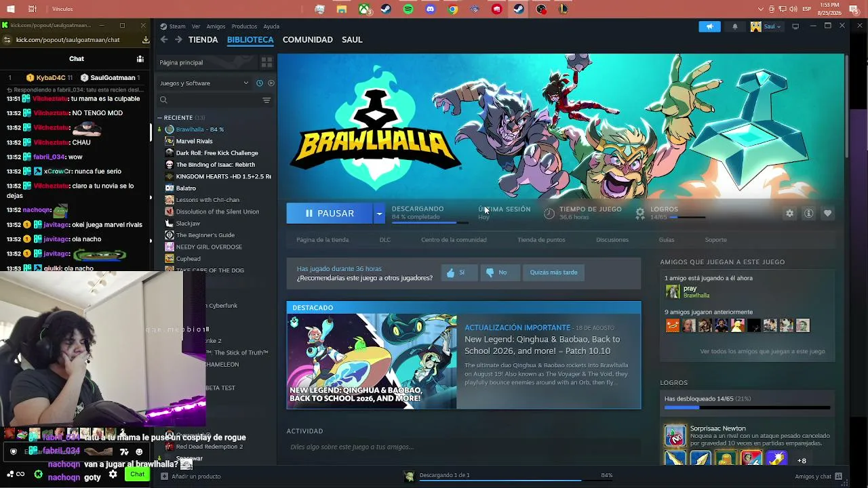Open Kick chat users list icon
Screen dimensions: 868x488
click(140, 59)
